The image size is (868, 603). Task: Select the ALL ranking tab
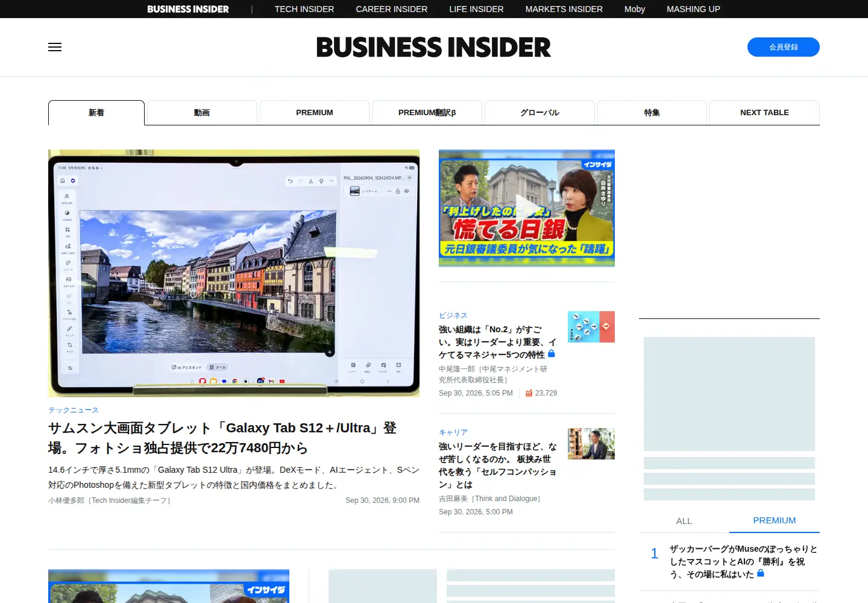coord(684,521)
